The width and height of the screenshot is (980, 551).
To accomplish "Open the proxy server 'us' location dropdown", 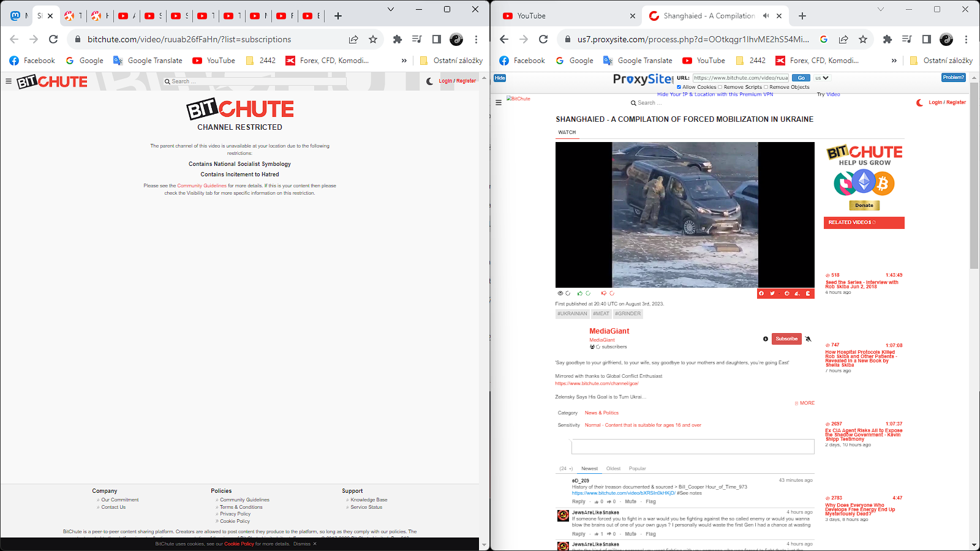I will (821, 78).
